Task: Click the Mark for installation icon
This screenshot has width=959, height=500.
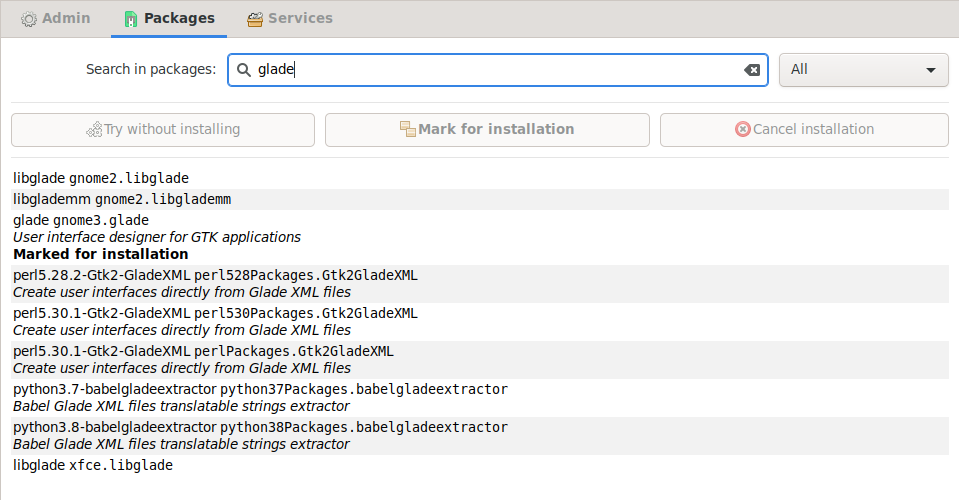Action: 407,129
